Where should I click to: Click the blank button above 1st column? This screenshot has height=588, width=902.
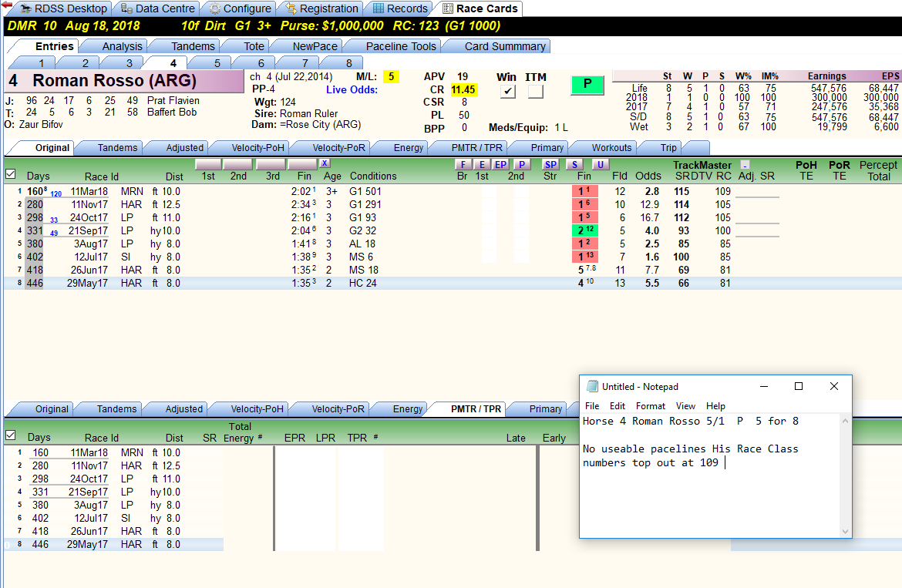(x=208, y=165)
